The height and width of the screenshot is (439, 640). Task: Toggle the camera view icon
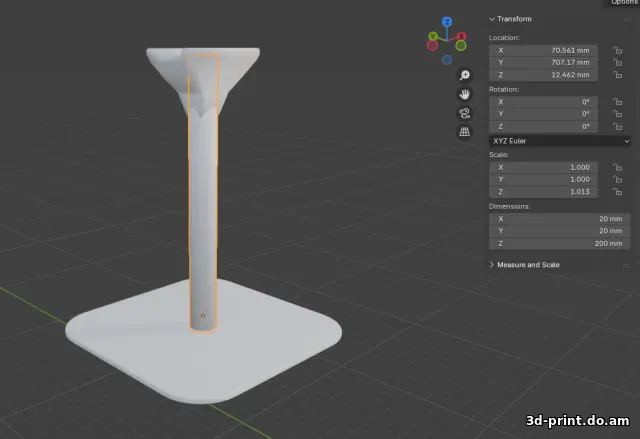(464, 113)
